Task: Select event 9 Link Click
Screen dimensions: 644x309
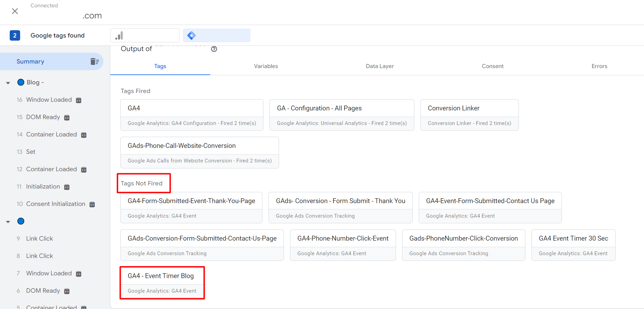Action: (x=39, y=239)
